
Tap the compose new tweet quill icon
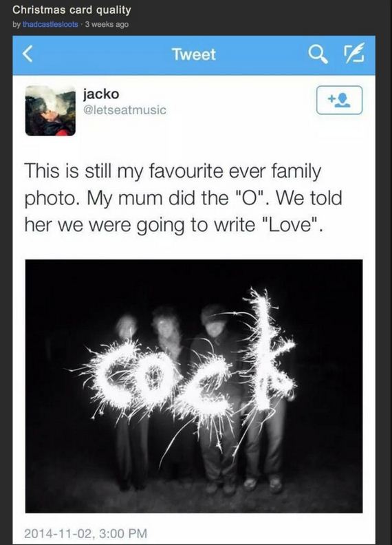click(354, 53)
